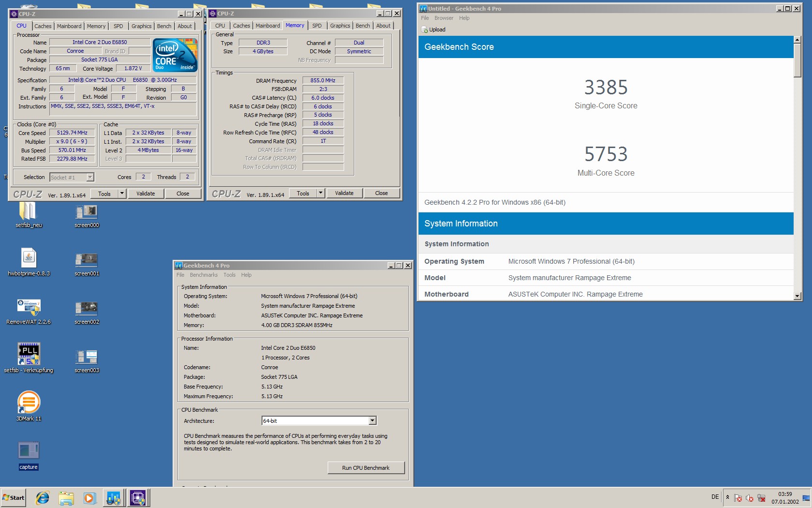Viewport: 812px width, 508px height.
Task: Select CPU tab in right CPU-Z window
Action: pyautogui.click(x=220, y=26)
